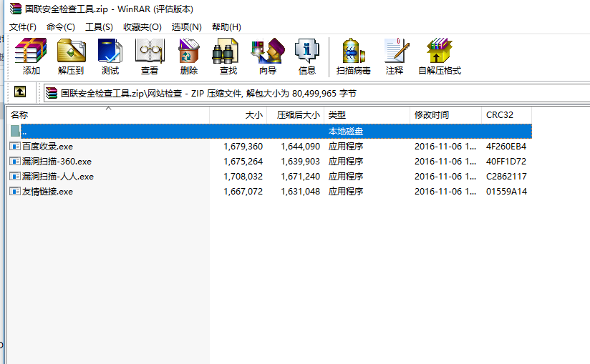This screenshot has width=590, height=364.
Task: Click CRC32 value C2862117
Action: tap(506, 177)
